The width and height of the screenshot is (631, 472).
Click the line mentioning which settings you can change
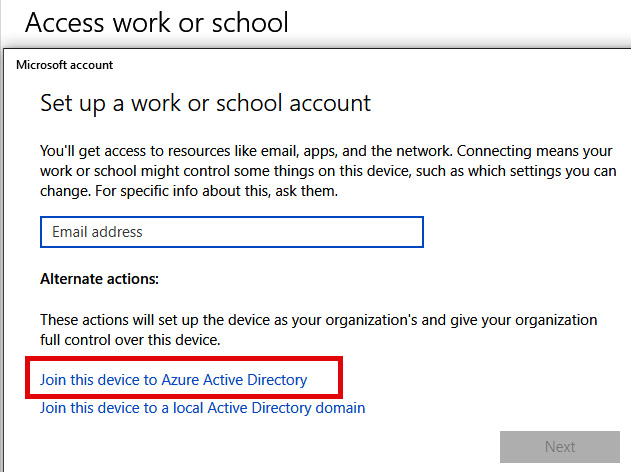pyautogui.click(x=328, y=171)
